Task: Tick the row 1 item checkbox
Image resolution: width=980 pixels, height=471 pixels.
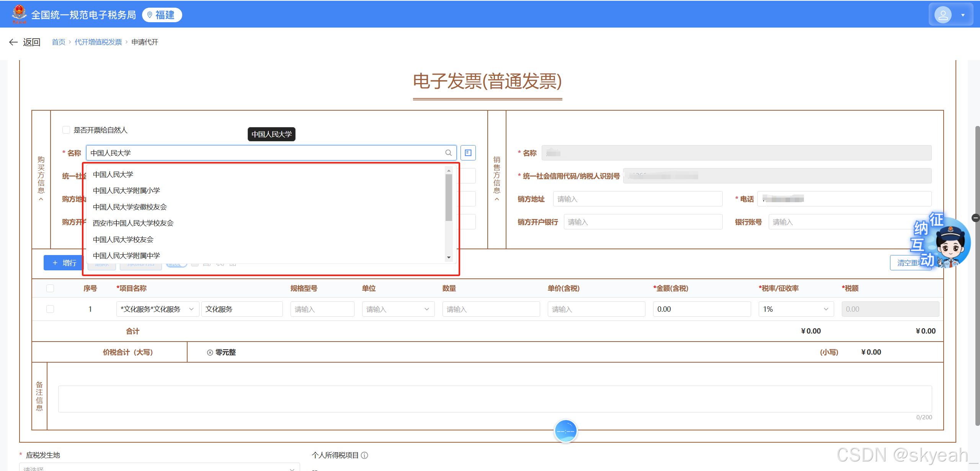Action: tap(50, 309)
